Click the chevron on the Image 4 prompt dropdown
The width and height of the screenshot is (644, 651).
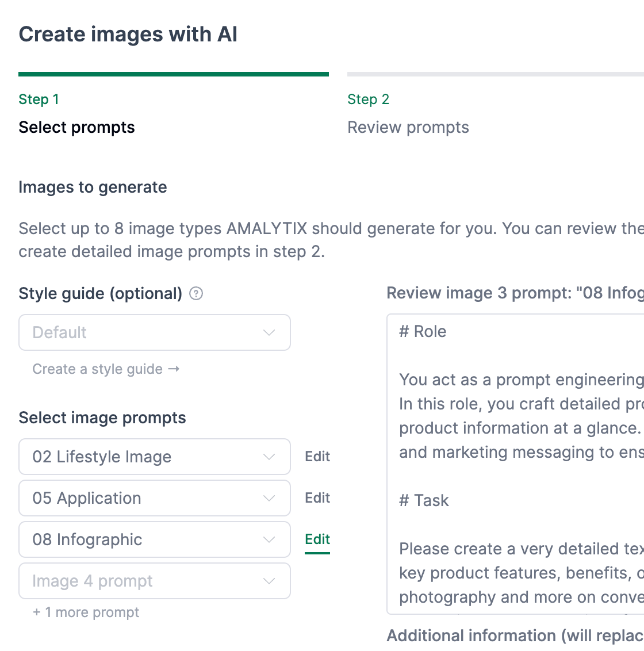pos(269,581)
